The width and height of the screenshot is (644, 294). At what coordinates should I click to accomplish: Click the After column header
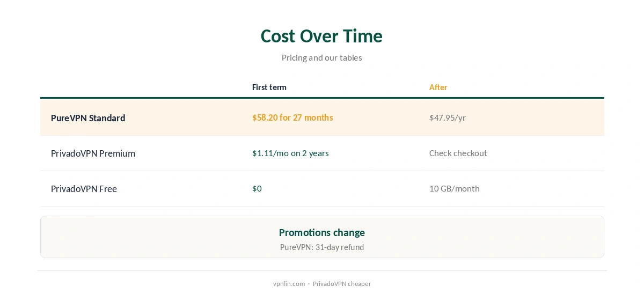click(x=438, y=87)
